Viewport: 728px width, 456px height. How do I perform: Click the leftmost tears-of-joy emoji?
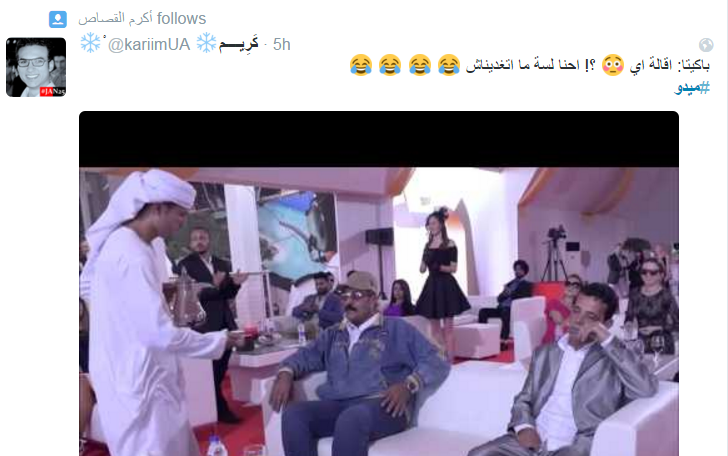(361, 65)
